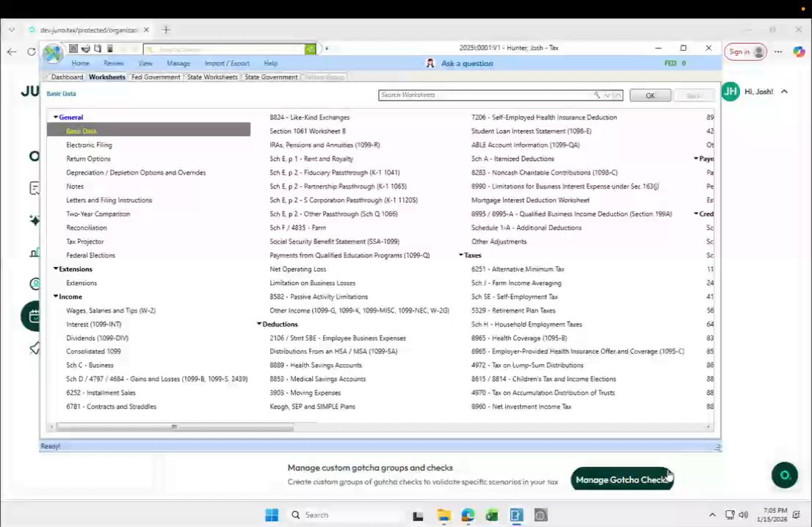Collapse the Hi, Josh! user menu chevron
The image size is (812, 527).
coord(785,92)
